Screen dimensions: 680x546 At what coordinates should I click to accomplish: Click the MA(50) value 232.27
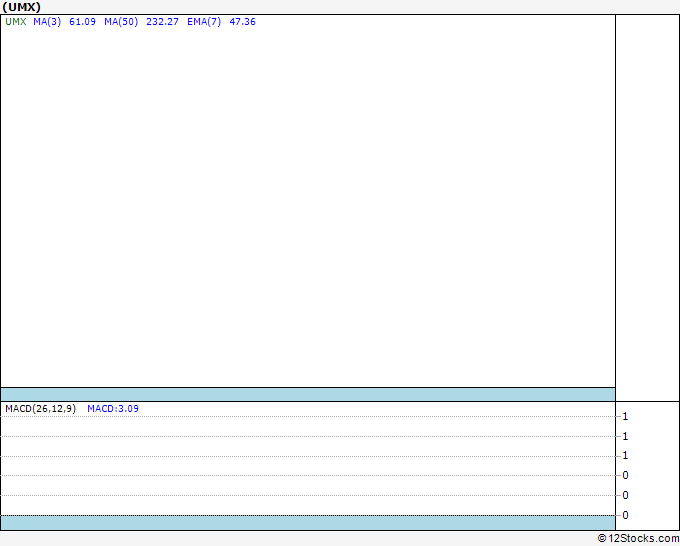click(162, 22)
